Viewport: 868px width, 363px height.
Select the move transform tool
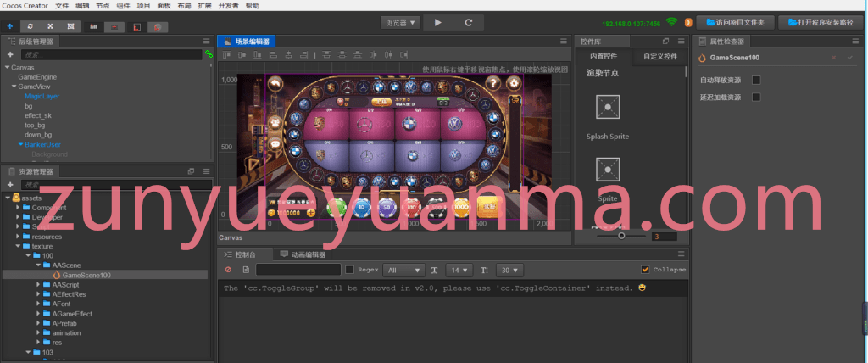[10, 26]
